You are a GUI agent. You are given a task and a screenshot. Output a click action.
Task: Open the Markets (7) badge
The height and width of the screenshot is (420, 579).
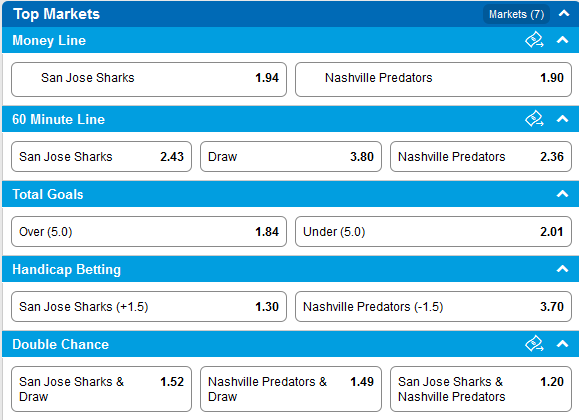coord(516,14)
